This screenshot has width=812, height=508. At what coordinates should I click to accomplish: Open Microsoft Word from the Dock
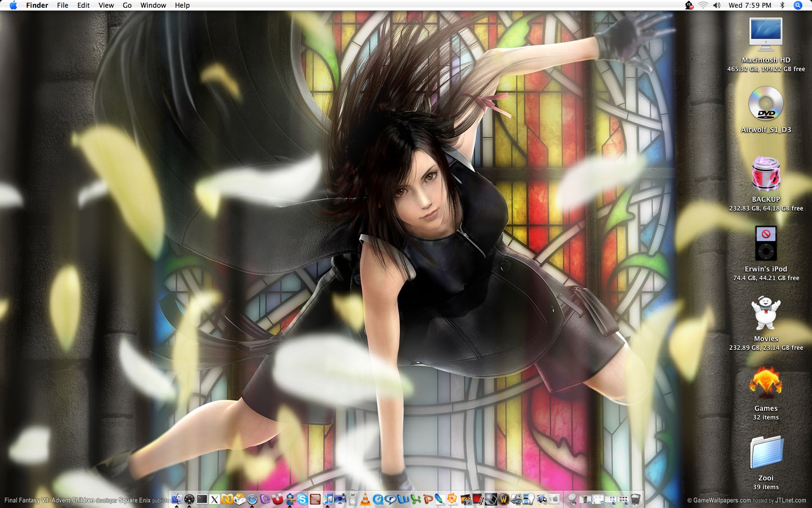tap(403, 499)
